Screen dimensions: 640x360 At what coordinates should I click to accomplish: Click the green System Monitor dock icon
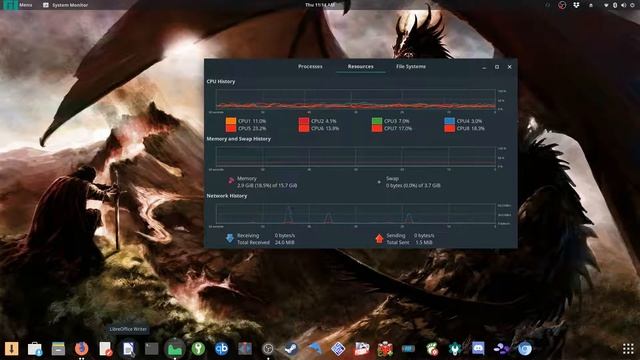175,349
